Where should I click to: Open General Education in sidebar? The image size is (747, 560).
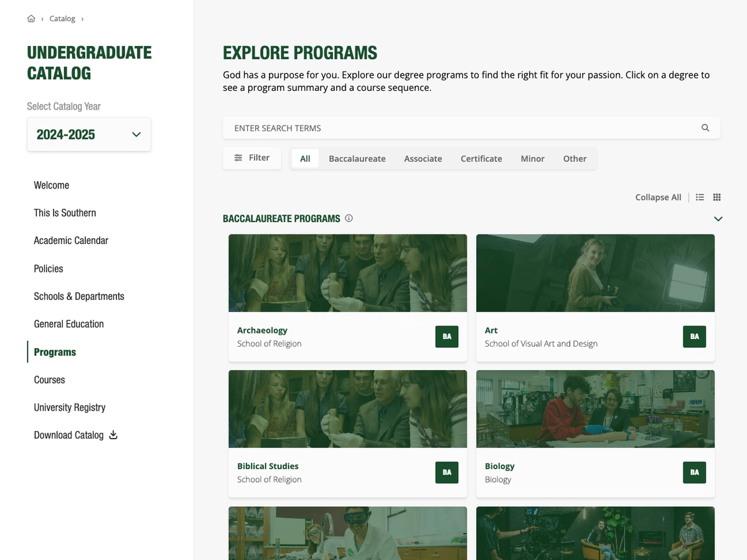[x=68, y=324]
